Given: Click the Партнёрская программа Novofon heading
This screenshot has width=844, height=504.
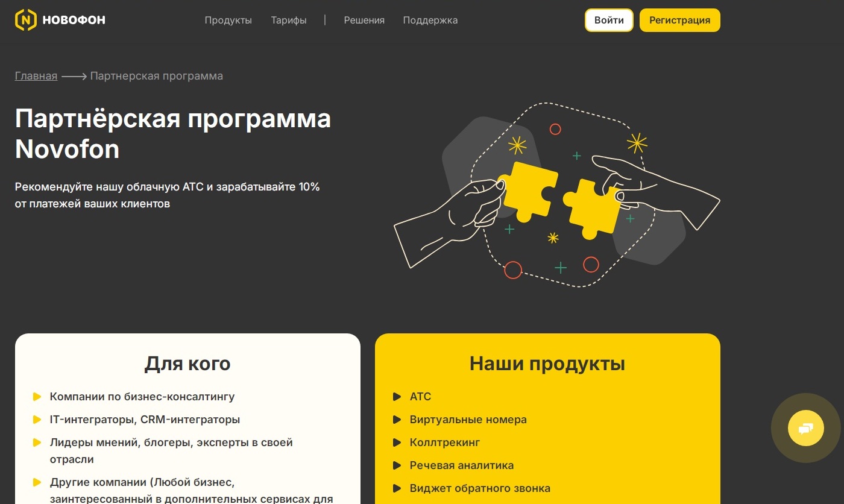Looking at the screenshot, I should pyautogui.click(x=173, y=133).
